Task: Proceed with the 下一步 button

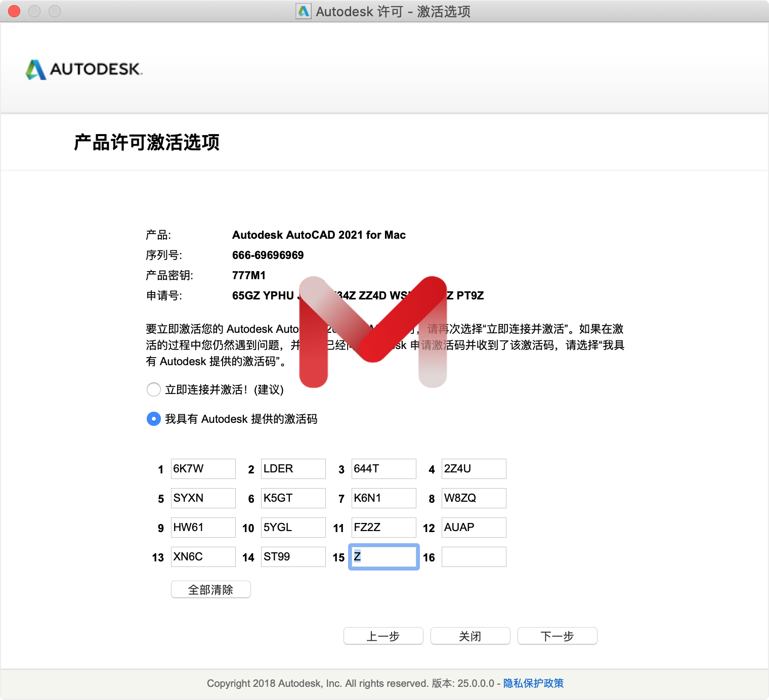Action: pos(558,636)
